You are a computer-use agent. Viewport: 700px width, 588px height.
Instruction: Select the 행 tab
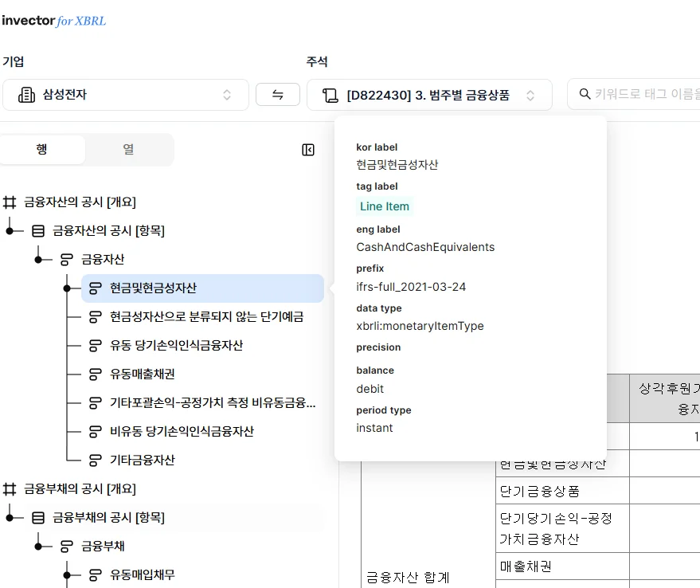click(44, 150)
